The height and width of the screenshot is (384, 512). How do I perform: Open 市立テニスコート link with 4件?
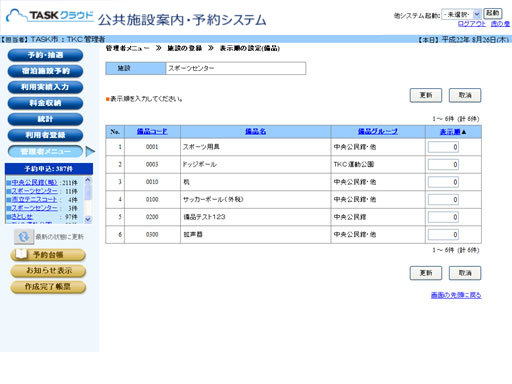(34, 199)
